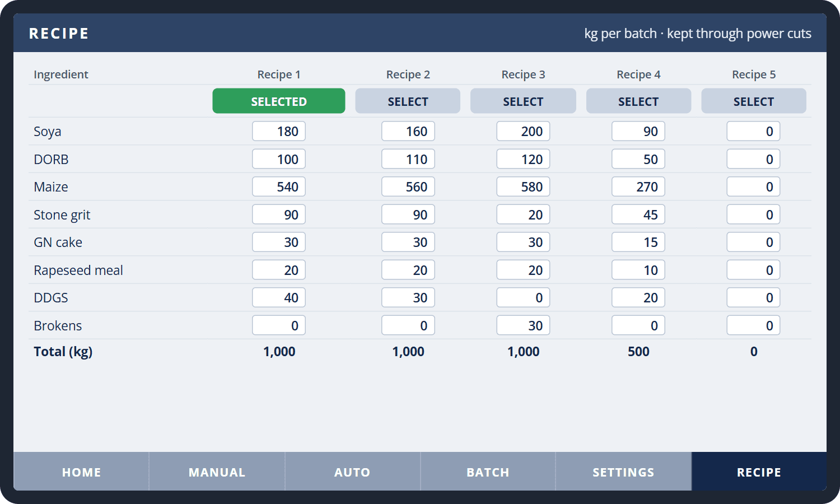Edit DORB amount in Recipe 4

click(638, 159)
